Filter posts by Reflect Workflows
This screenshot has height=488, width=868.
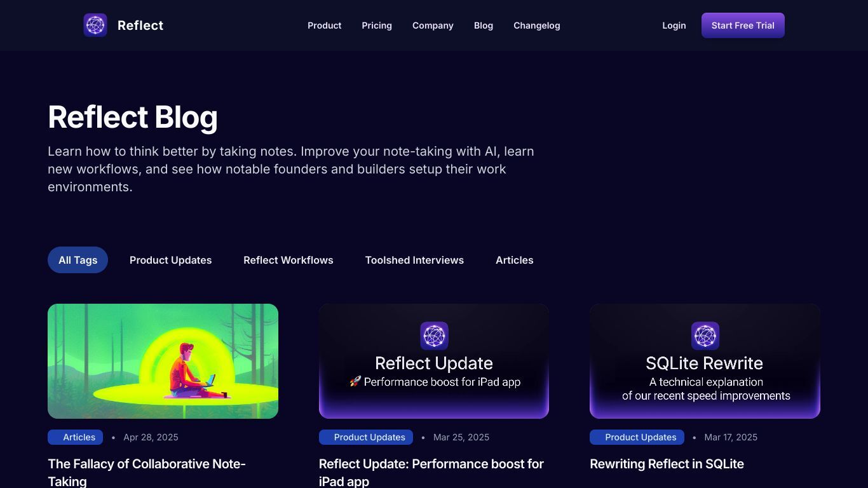tap(288, 260)
